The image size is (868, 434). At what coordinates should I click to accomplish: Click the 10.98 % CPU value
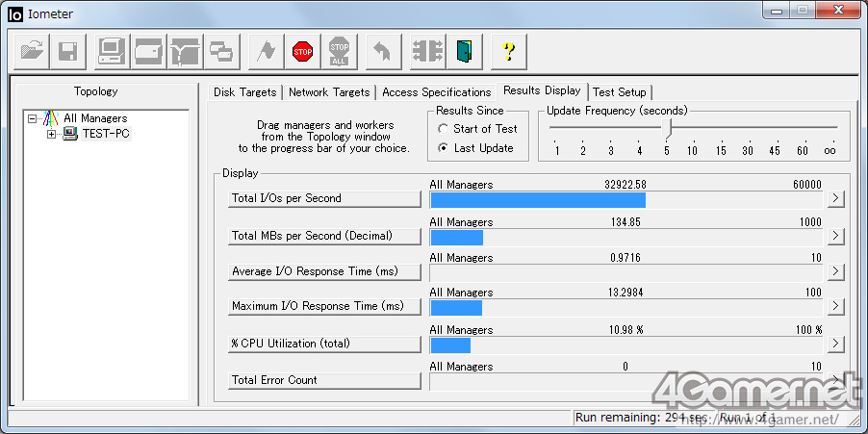pos(625,330)
